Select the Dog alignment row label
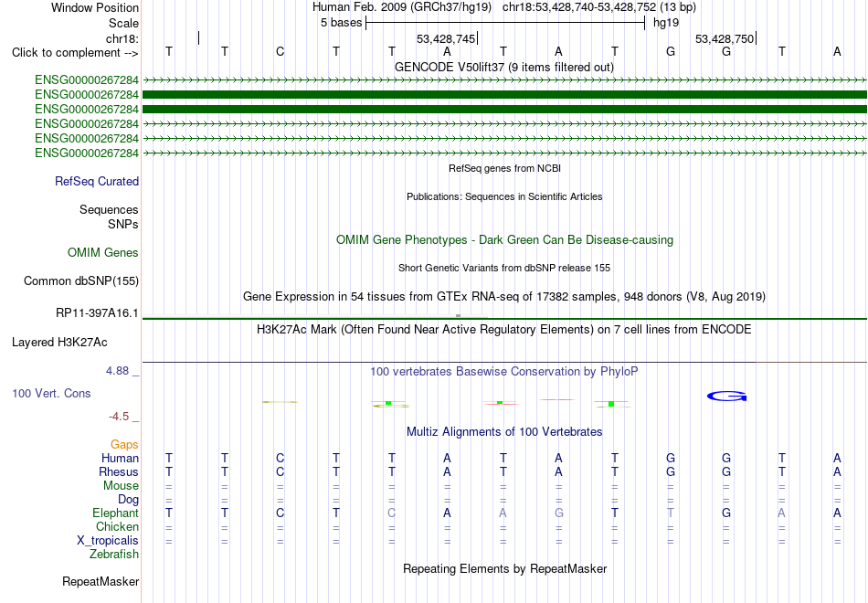The width and height of the screenshot is (868, 603). pos(129,500)
